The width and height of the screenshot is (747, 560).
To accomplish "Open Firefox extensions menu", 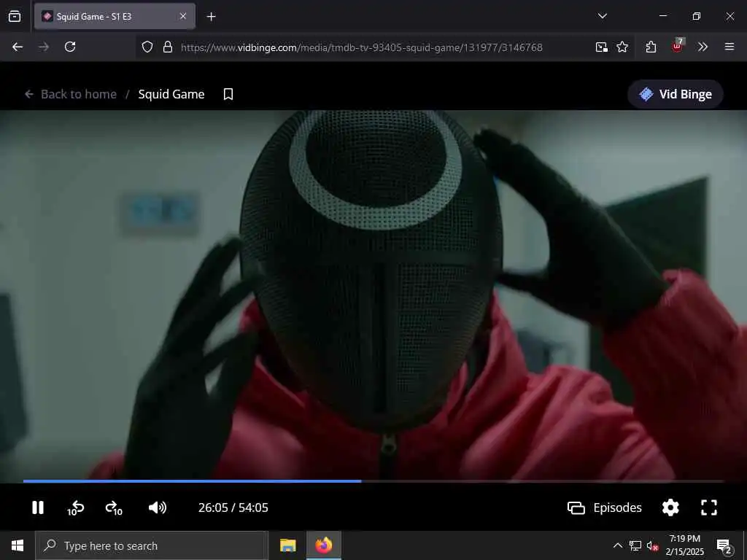I will (x=651, y=47).
